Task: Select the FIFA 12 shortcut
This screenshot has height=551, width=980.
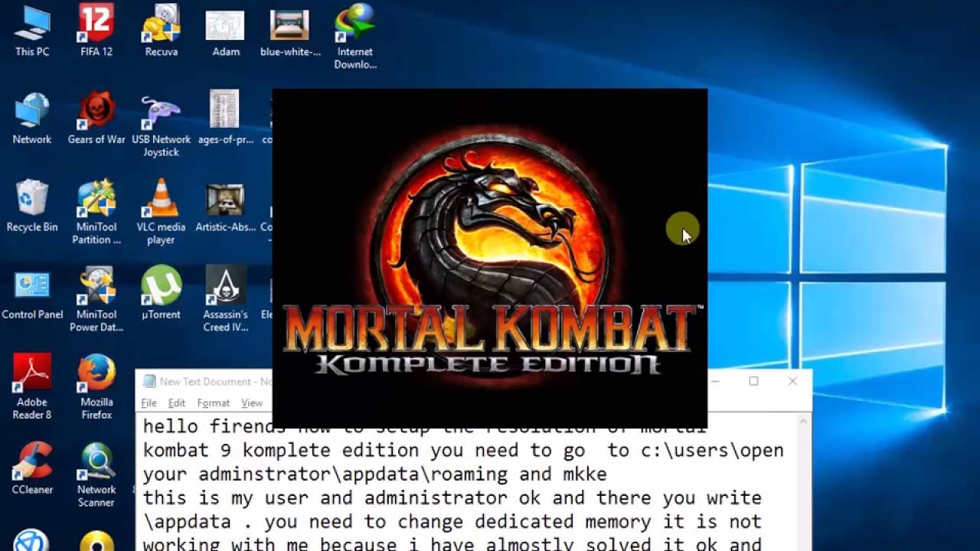Action: pos(96,31)
